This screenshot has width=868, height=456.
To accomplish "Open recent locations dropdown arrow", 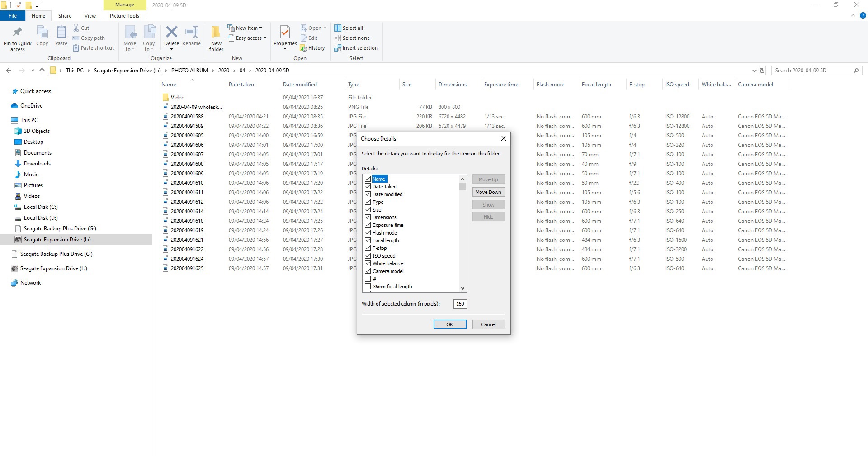I will pos(33,71).
